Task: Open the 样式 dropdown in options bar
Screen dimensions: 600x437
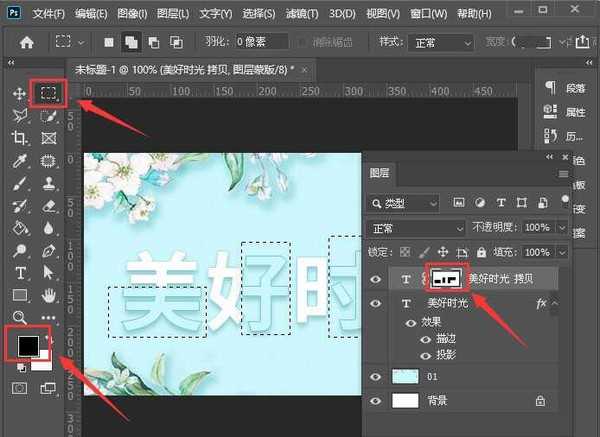Action: 439,43
